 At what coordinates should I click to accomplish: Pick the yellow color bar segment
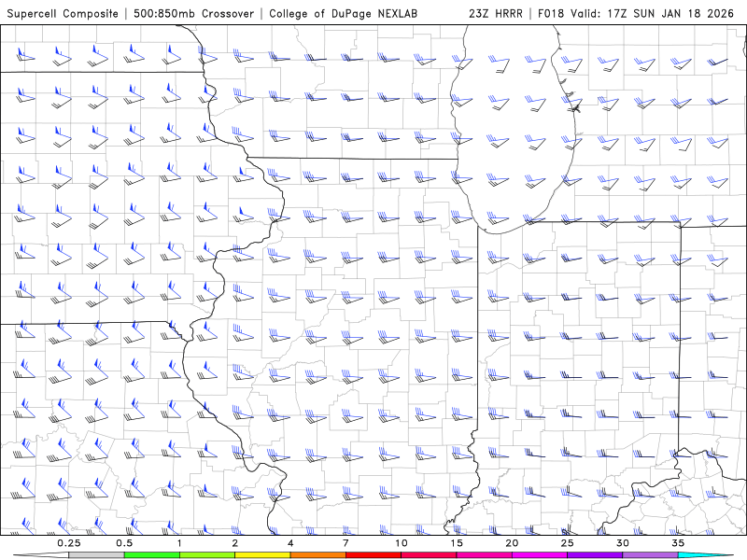tap(262, 555)
